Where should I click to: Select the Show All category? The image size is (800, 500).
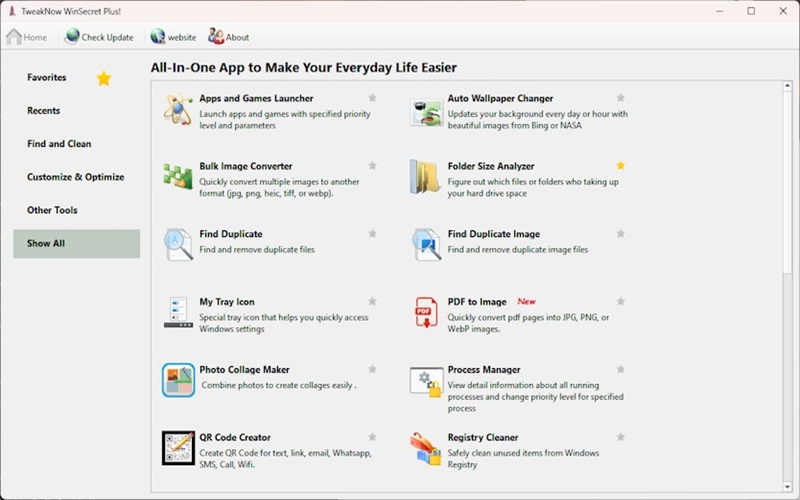77,243
